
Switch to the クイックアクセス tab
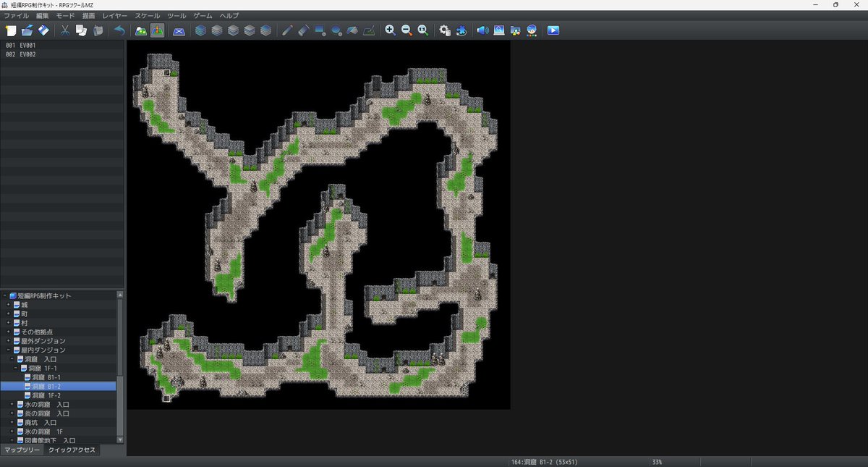click(72, 450)
